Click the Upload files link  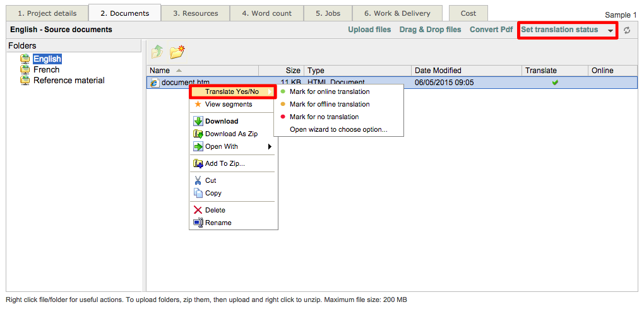369,30
